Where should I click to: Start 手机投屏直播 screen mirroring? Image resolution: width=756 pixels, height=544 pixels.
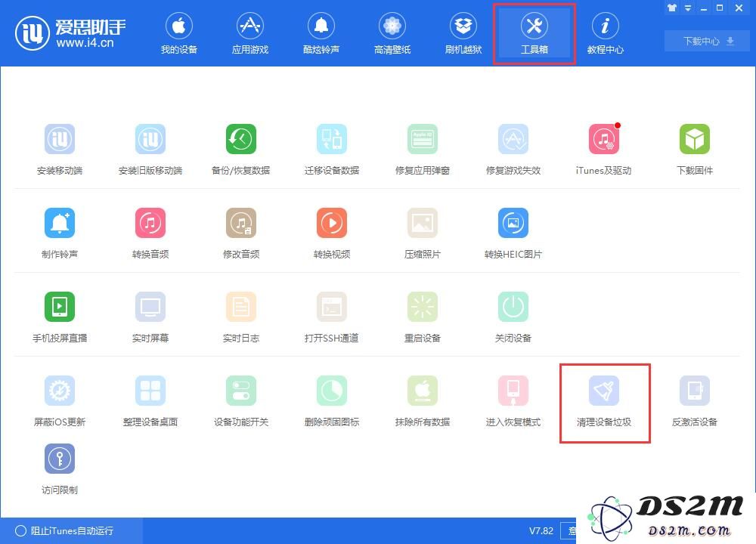coord(60,317)
